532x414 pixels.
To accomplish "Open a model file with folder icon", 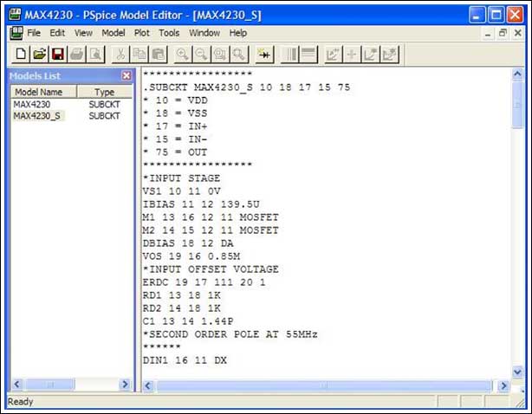I will [40, 54].
